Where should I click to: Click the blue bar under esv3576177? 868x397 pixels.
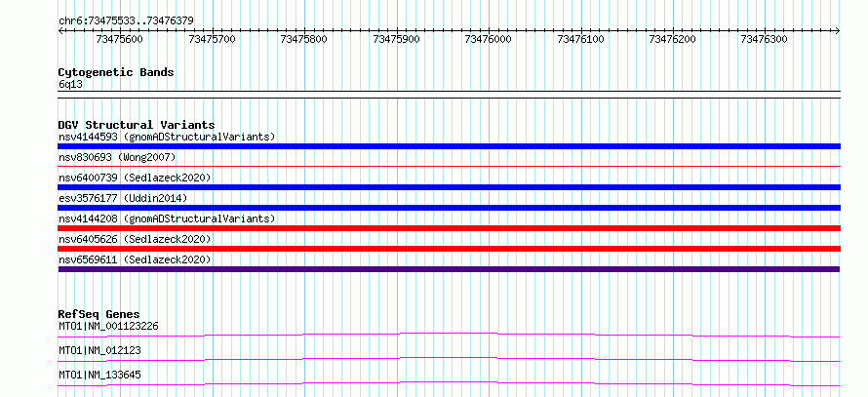(x=449, y=208)
